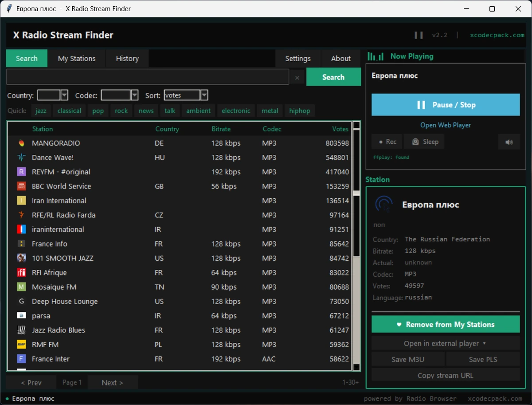Open the History tab
This screenshot has height=405, width=532.
(x=127, y=59)
